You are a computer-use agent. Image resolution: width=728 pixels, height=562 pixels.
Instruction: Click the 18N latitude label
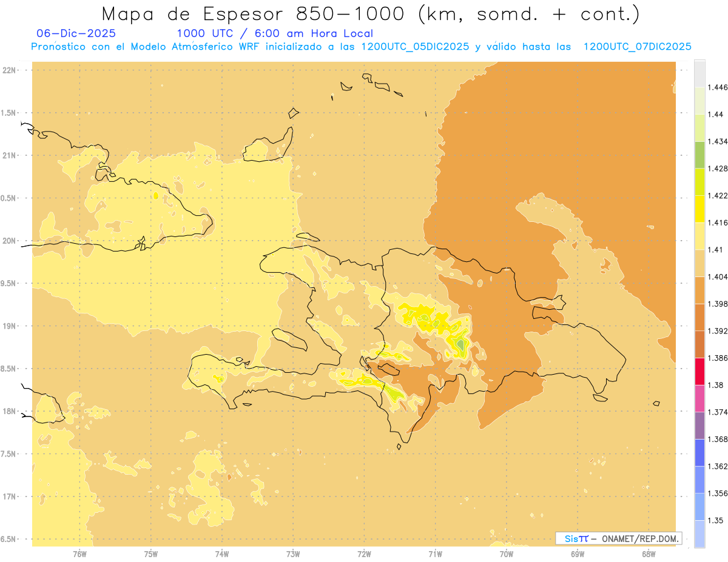(9, 411)
